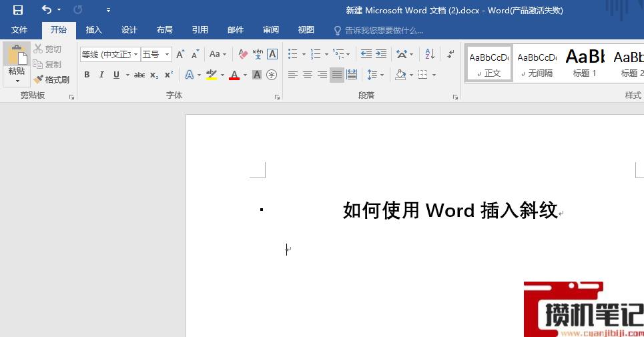The height and width of the screenshot is (337, 644).
Task: Open font color dropdown arrow
Action: click(x=245, y=75)
